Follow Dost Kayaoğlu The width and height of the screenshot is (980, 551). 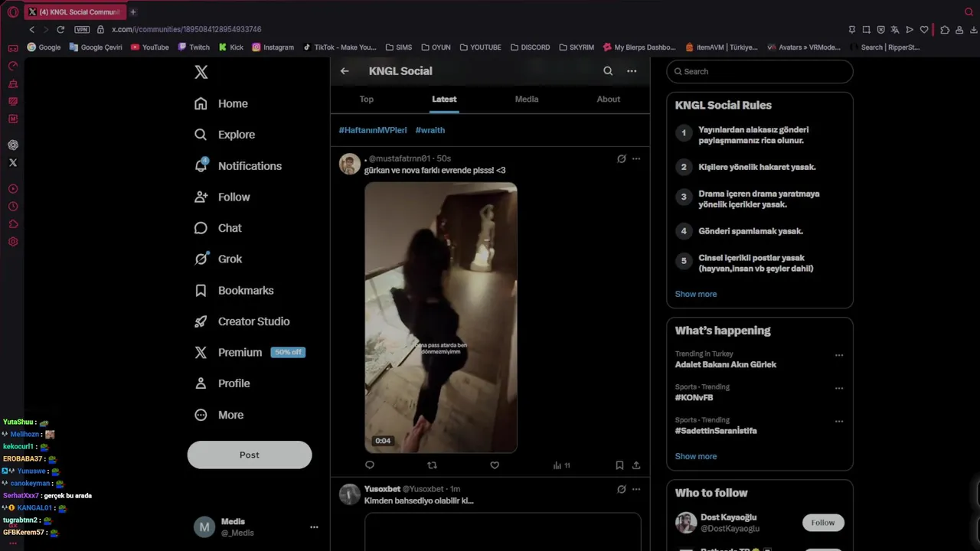(823, 523)
